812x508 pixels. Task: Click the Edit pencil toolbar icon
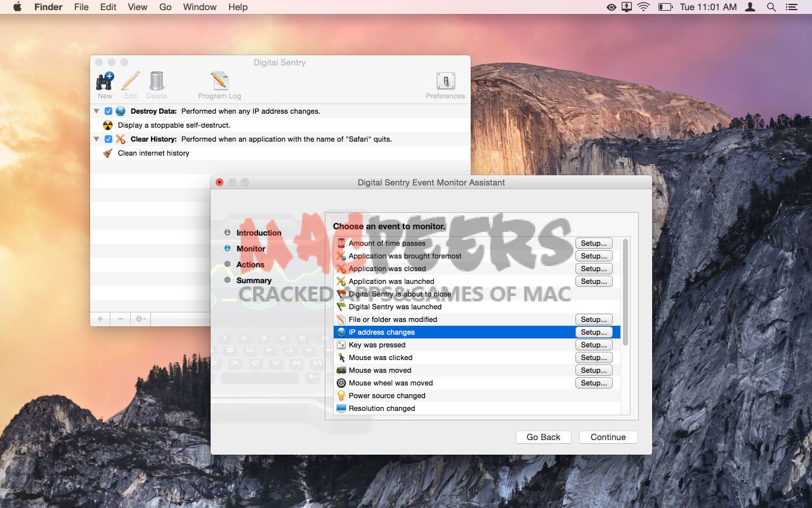point(131,81)
